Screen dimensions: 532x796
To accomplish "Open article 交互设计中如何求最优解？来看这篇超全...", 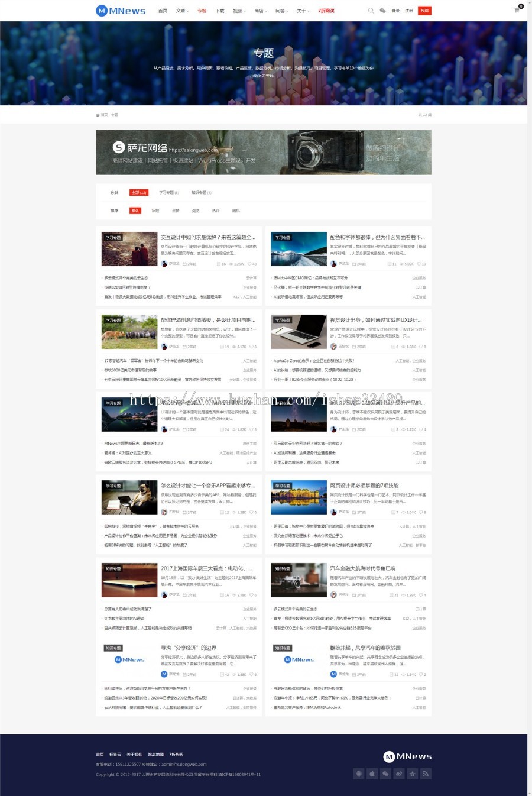I will click(x=208, y=237).
